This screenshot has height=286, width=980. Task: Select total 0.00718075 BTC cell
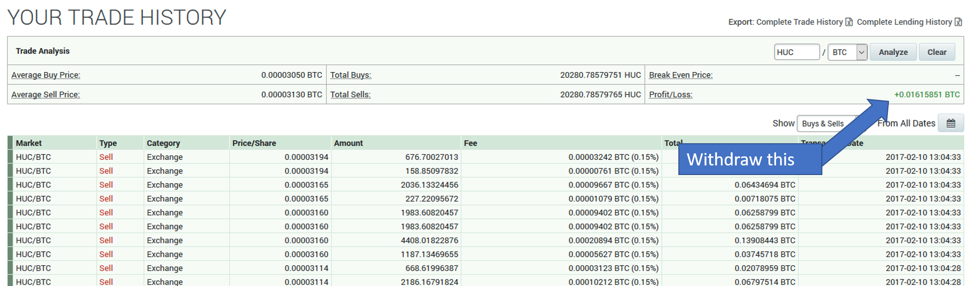(x=765, y=199)
